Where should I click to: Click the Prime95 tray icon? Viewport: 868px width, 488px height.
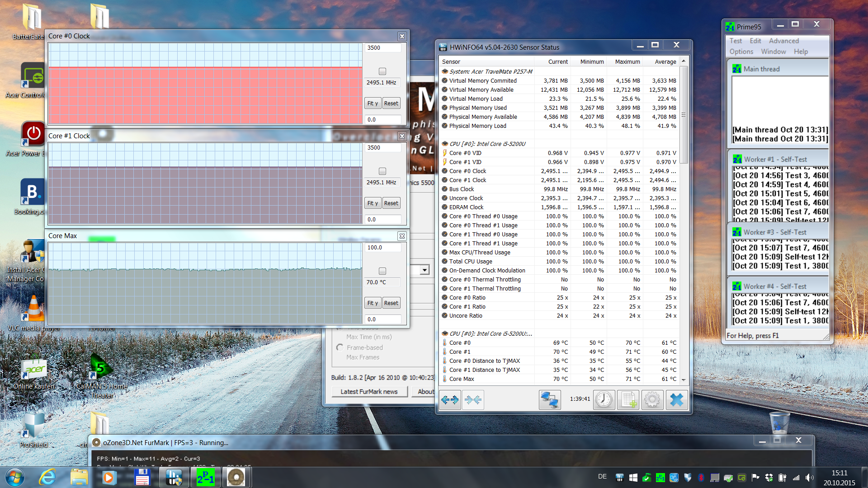[x=660, y=477]
